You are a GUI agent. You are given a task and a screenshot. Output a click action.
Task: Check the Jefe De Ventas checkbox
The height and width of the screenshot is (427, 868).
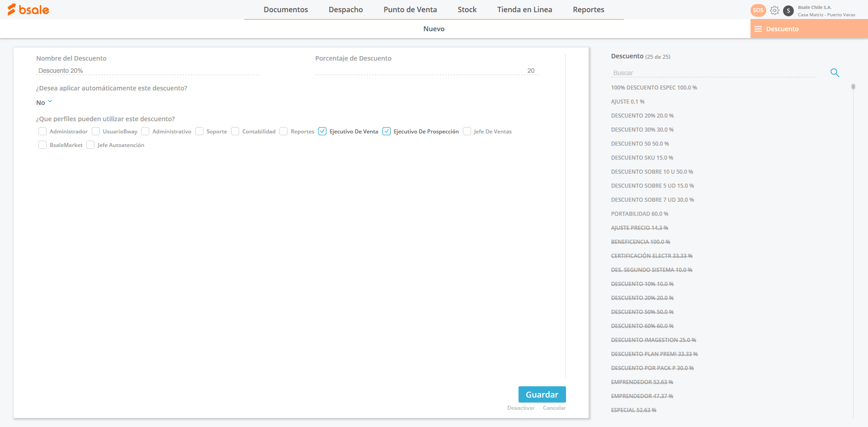(x=467, y=132)
